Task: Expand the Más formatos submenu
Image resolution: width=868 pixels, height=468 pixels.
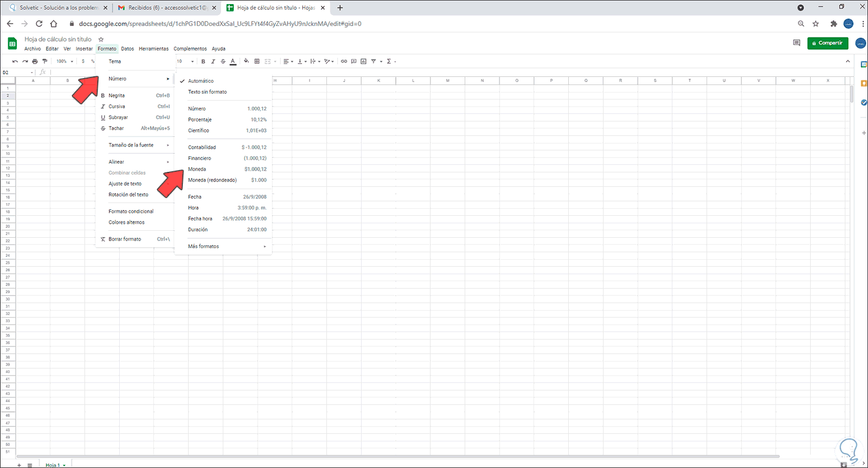Action: [x=203, y=246]
